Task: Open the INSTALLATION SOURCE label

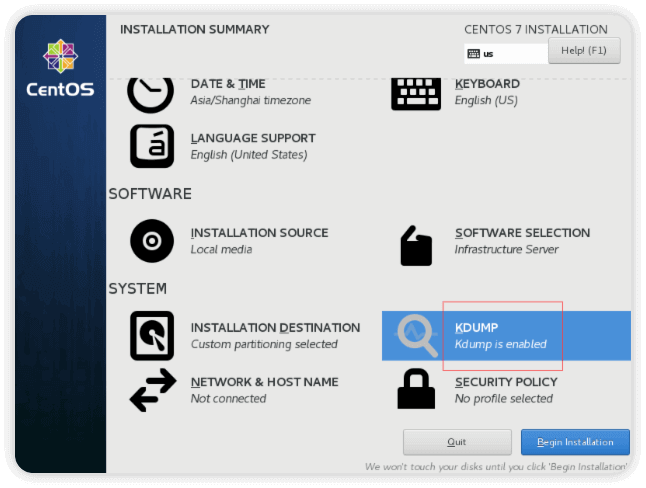Action: 260,233
